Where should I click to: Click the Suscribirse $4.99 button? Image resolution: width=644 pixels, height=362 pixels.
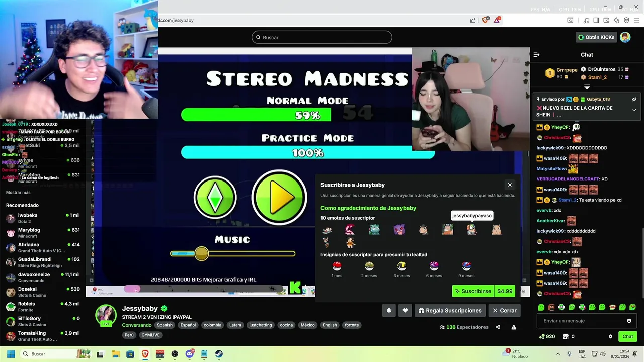pyautogui.click(x=484, y=291)
